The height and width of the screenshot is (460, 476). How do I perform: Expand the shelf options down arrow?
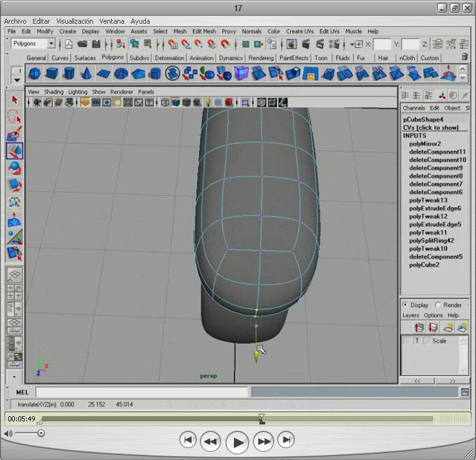(x=17, y=80)
